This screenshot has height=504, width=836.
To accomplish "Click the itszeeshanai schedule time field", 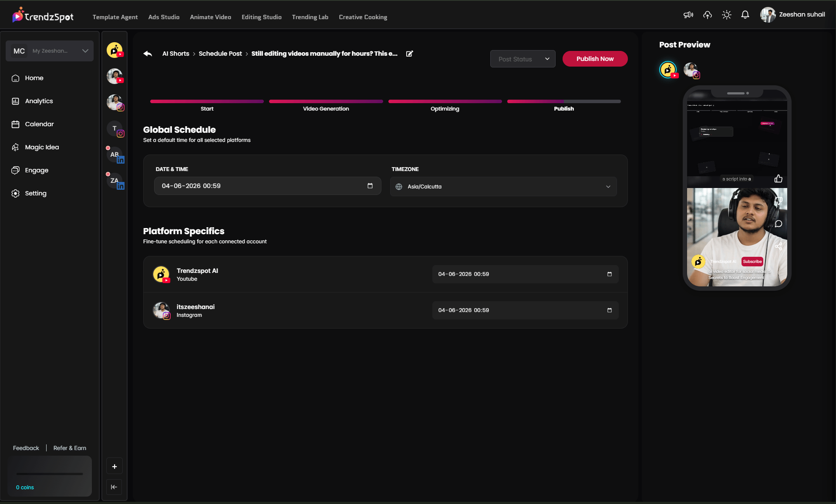I will click(525, 310).
